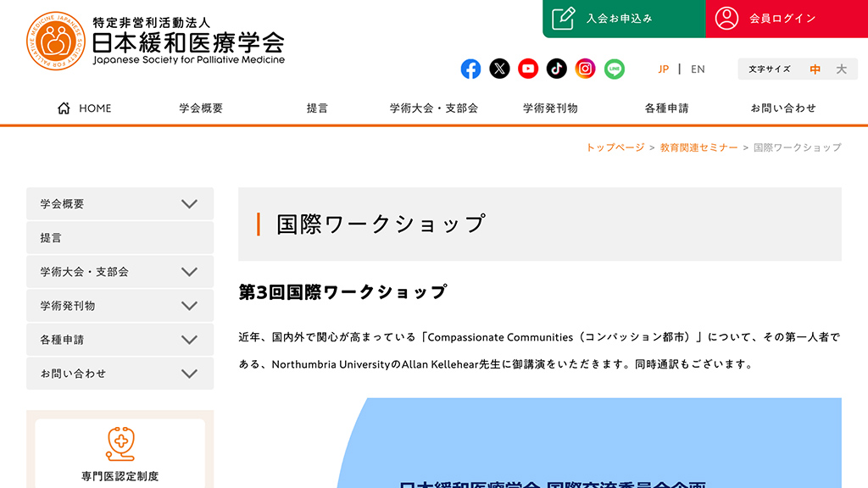Select 提言 in the sidebar

click(120, 238)
